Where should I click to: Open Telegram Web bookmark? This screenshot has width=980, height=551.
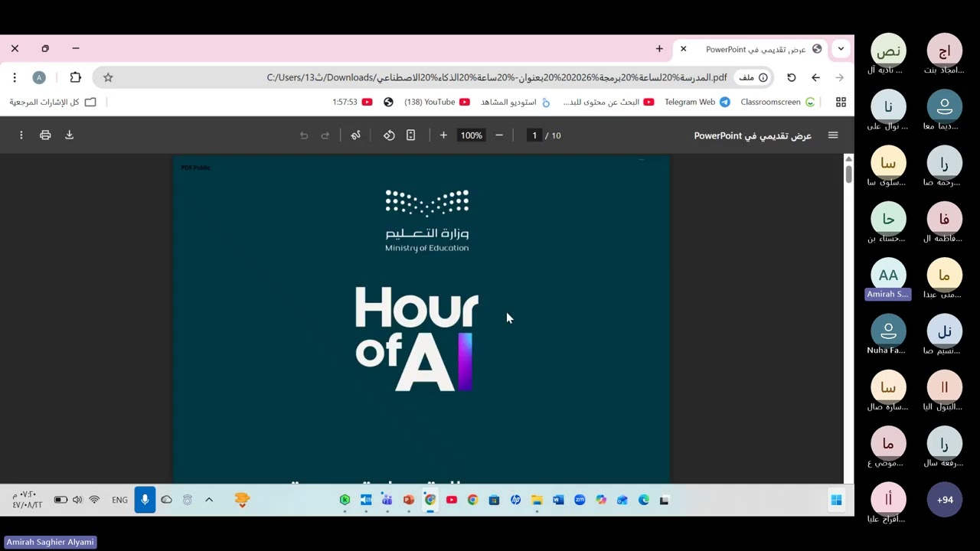(697, 102)
